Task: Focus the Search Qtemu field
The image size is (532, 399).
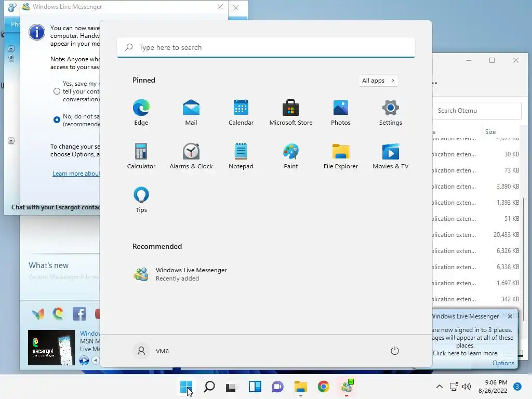Action: pyautogui.click(x=477, y=111)
